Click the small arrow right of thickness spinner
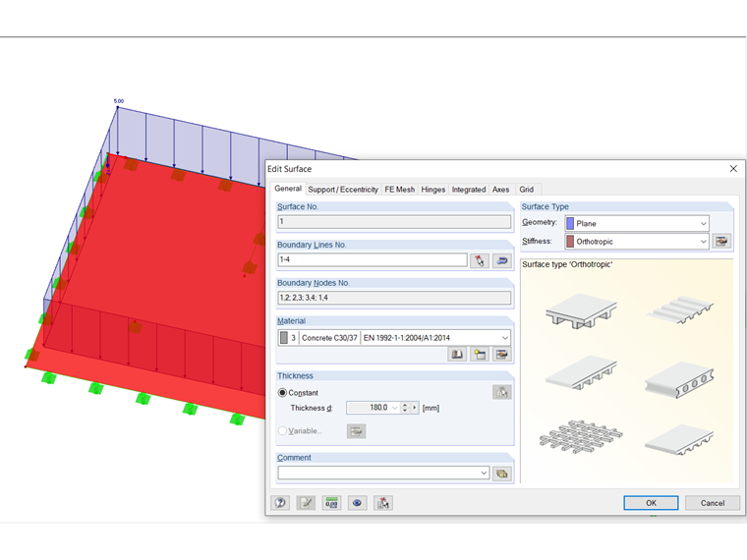Image resolution: width=747 pixels, height=560 pixels. pos(415,408)
